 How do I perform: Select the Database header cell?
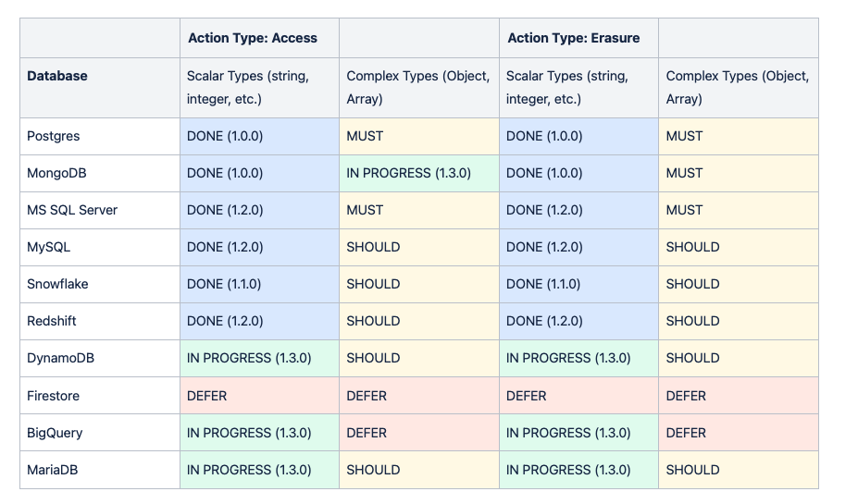click(x=100, y=88)
